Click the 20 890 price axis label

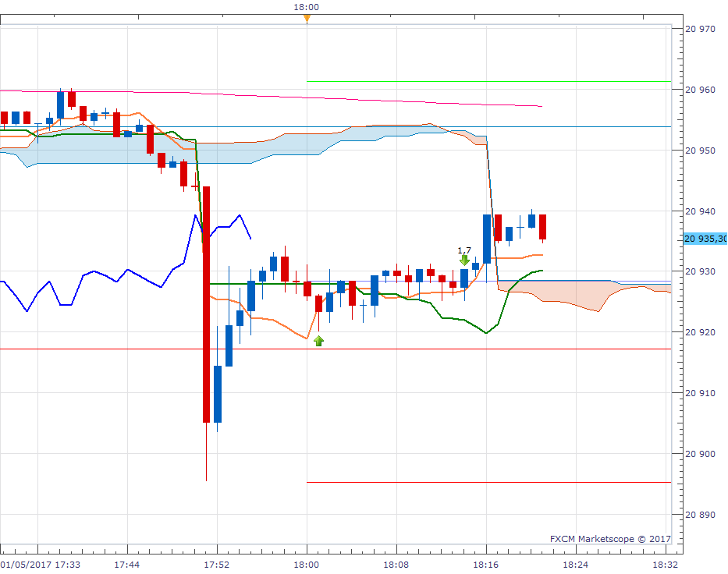coord(700,515)
